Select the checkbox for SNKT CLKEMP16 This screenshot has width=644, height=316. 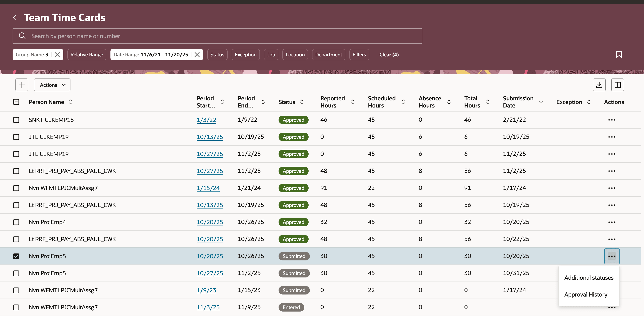[x=16, y=120]
